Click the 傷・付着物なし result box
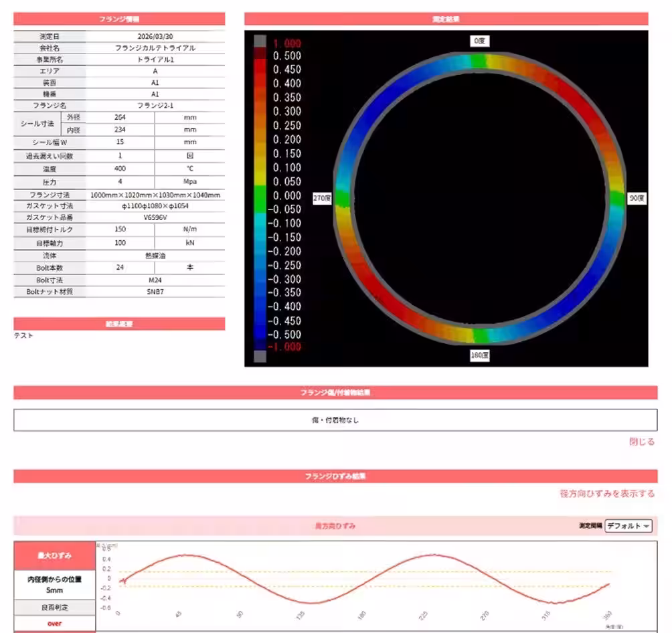The width and height of the screenshot is (672, 633). click(335, 420)
